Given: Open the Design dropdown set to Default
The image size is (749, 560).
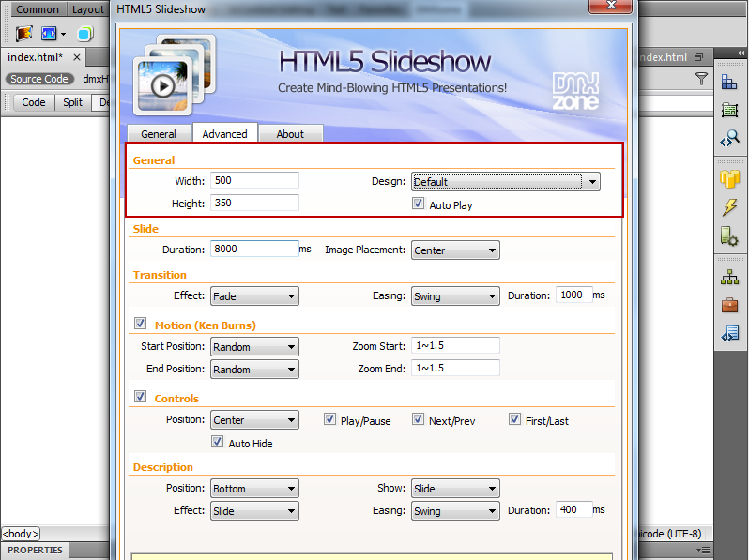Looking at the screenshot, I should (x=505, y=182).
